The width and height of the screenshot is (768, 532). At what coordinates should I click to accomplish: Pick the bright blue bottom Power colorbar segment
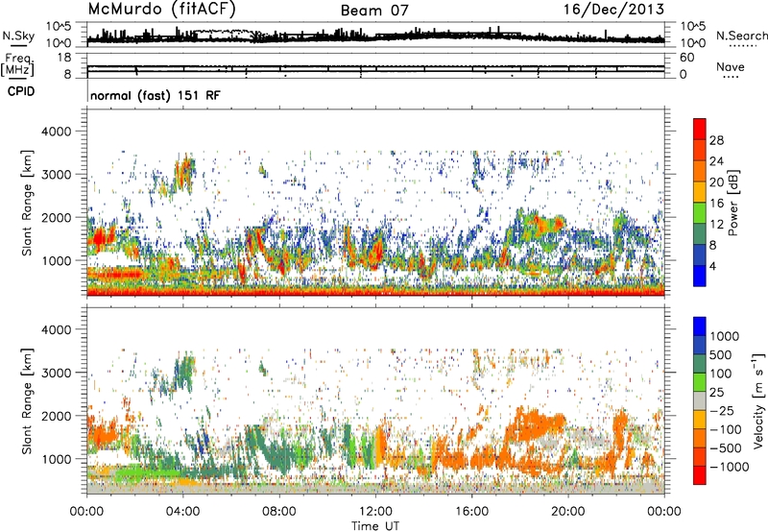point(700,276)
